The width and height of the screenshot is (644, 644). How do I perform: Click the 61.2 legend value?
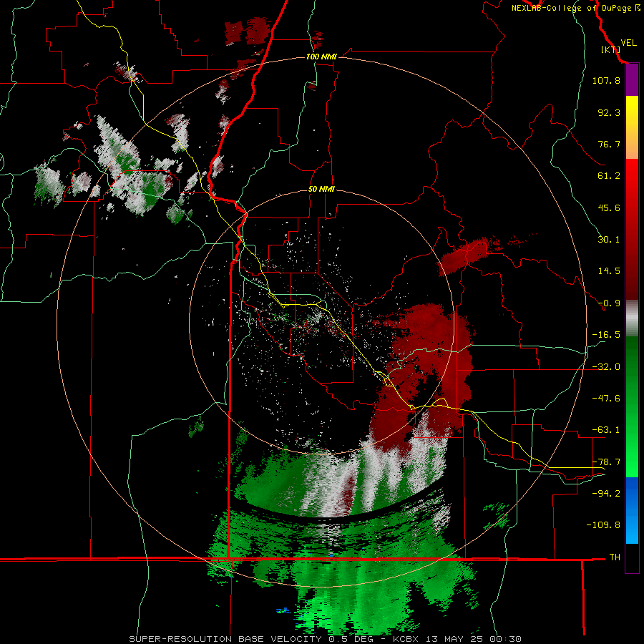(x=609, y=176)
